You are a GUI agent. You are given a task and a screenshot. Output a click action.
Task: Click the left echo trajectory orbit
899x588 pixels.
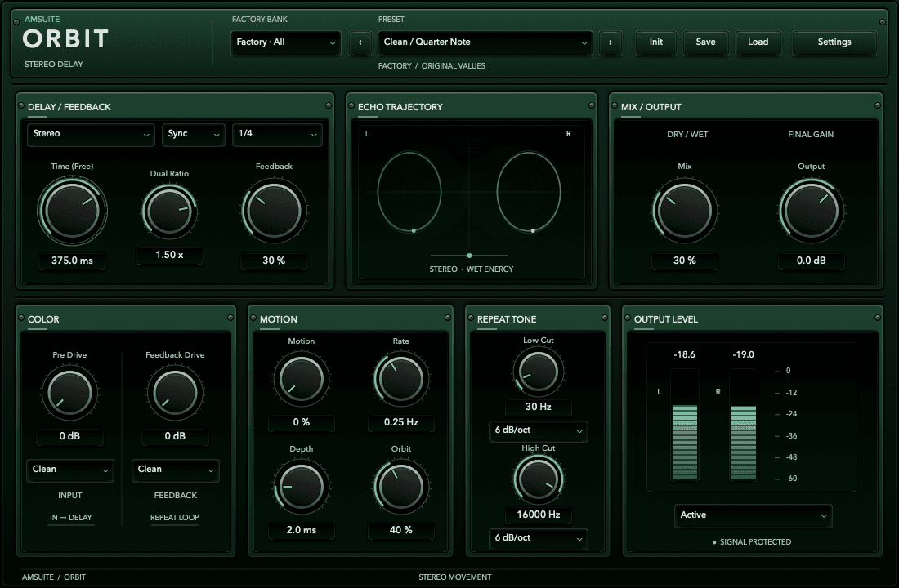[x=409, y=192]
